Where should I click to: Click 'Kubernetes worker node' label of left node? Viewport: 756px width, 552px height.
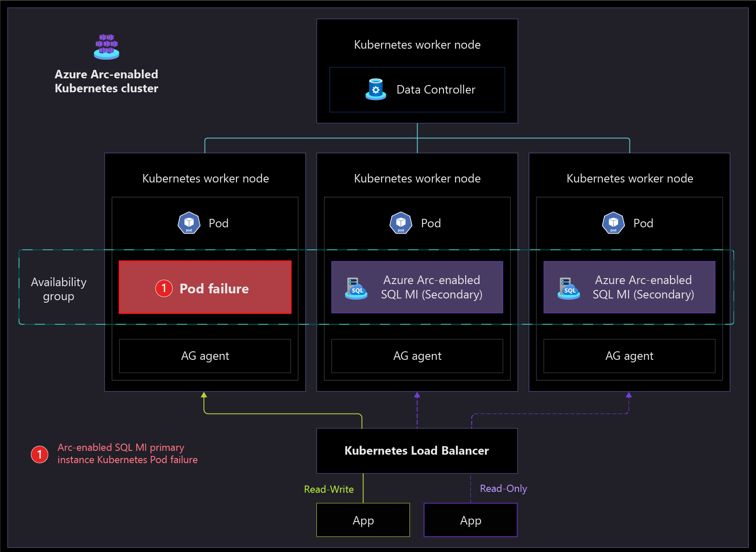pos(206,178)
